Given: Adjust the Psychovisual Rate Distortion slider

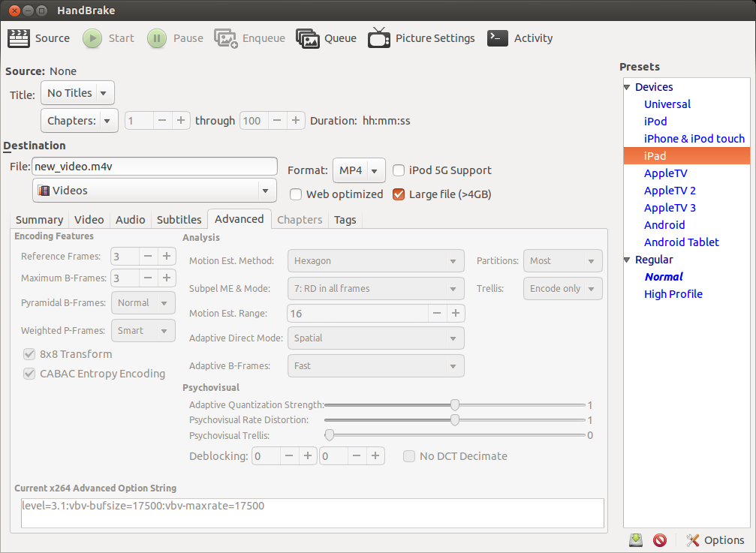Looking at the screenshot, I should point(455,420).
